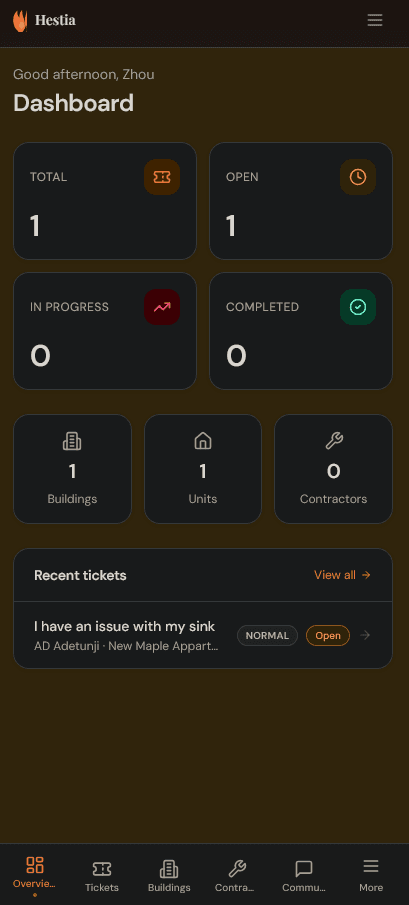Click the NORMAL priority badge
Image resolution: width=409 pixels, height=905 pixels.
tap(267, 635)
